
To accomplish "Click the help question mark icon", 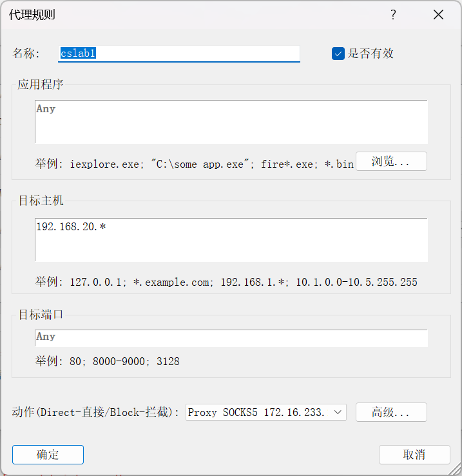I will click(x=393, y=15).
